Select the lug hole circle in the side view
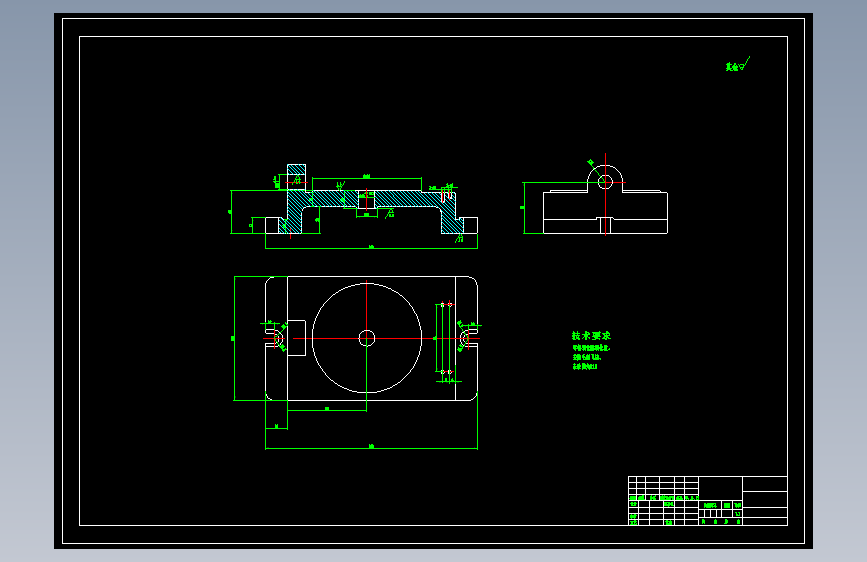Viewport: 867px width, 562px height. click(605, 182)
